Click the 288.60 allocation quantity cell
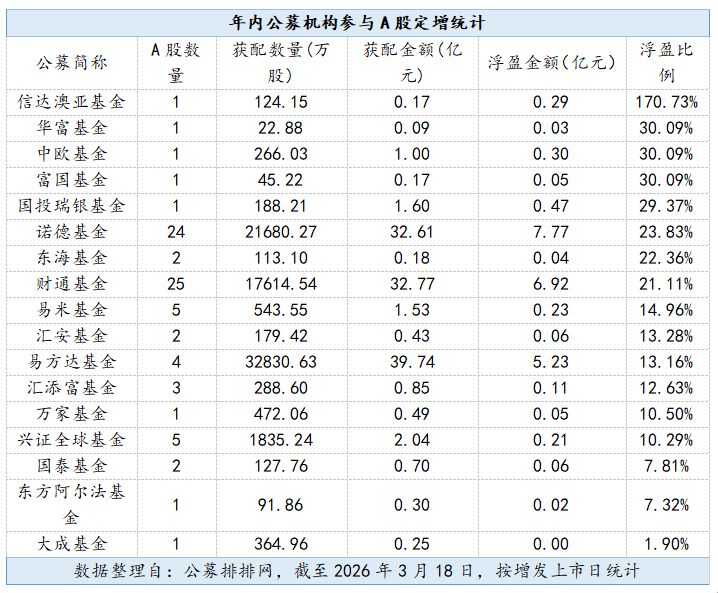718x593 pixels. pyautogui.click(x=281, y=389)
